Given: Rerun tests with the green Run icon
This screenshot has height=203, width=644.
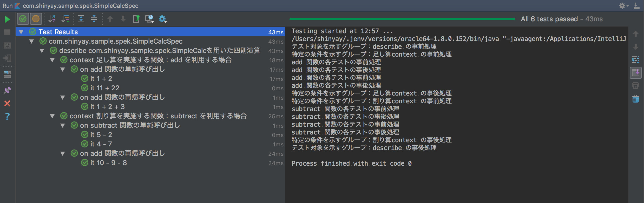Looking at the screenshot, I should click(7, 19).
